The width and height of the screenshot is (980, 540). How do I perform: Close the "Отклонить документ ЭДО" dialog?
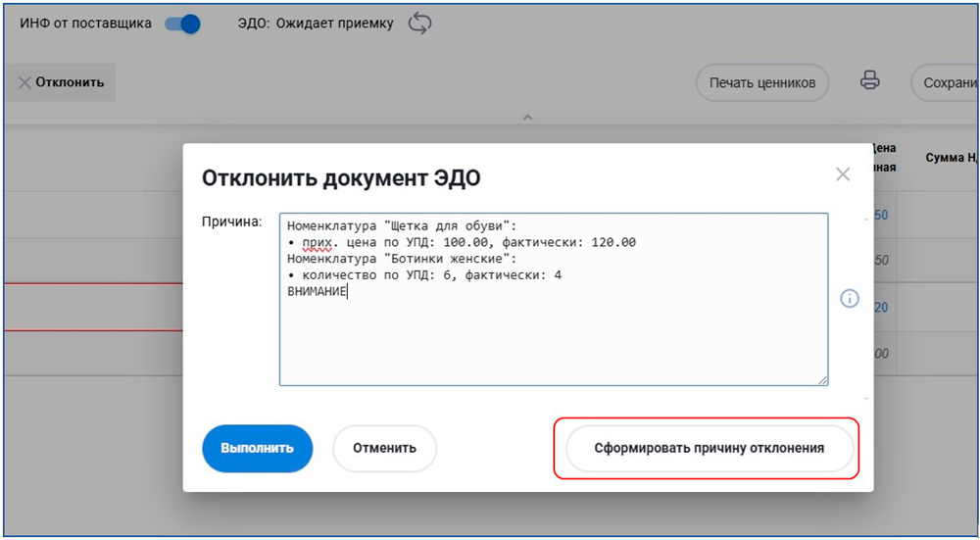(843, 175)
